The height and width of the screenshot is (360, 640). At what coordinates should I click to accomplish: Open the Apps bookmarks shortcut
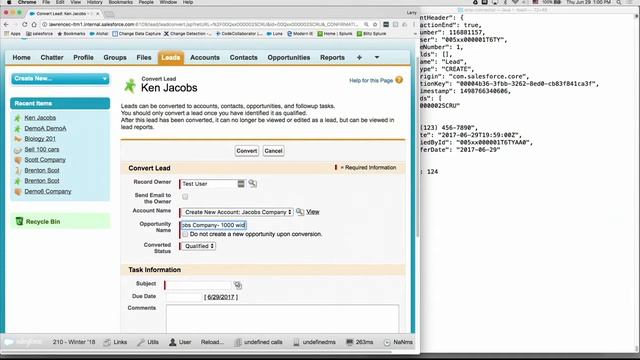pos(12,34)
